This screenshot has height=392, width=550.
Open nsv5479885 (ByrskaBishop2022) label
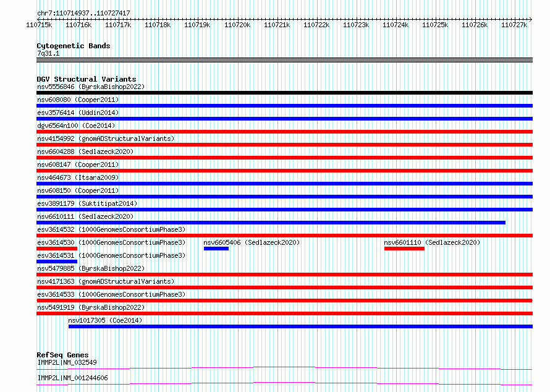(x=91, y=268)
